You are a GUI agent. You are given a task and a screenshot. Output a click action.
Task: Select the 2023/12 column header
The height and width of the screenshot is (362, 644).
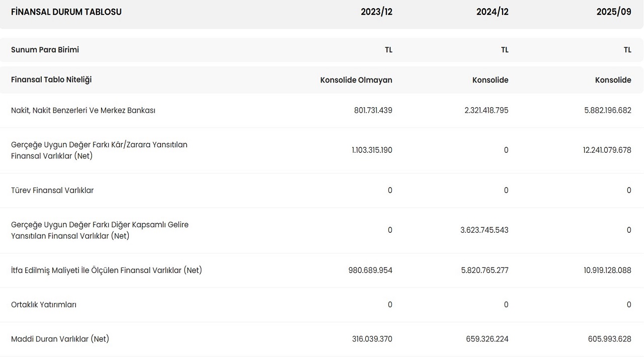(376, 12)
